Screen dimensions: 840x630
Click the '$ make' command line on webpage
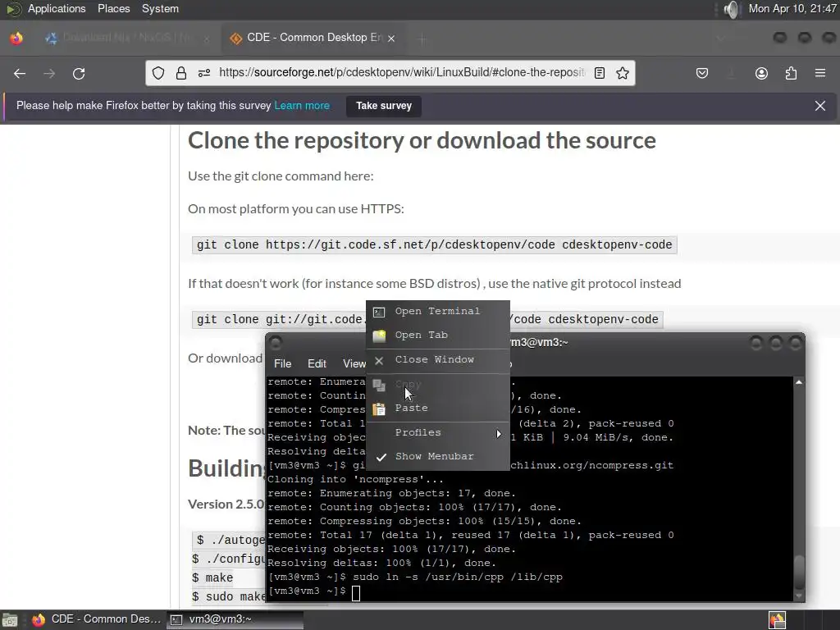point(212,578)
